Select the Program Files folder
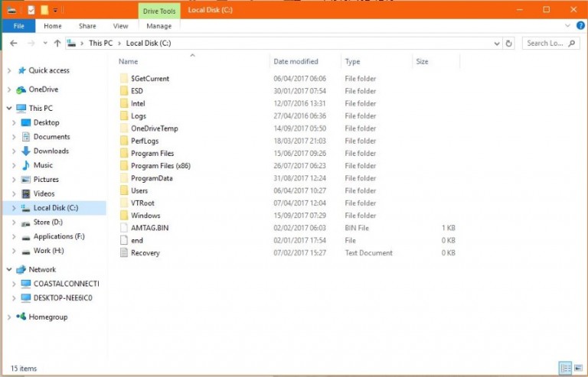The image size is (588, 377). pyautogui.click(x=152, y=153)
